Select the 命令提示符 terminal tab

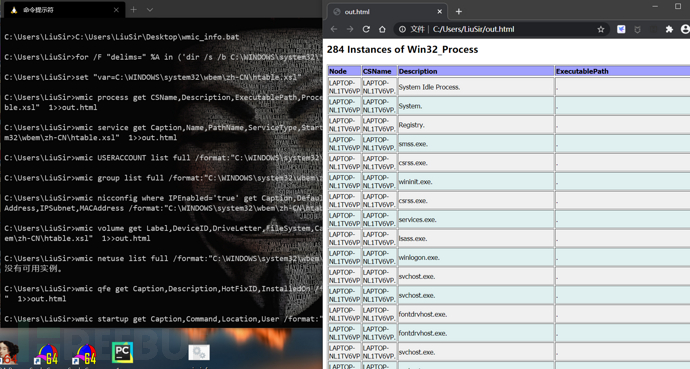tap(62, 10)
